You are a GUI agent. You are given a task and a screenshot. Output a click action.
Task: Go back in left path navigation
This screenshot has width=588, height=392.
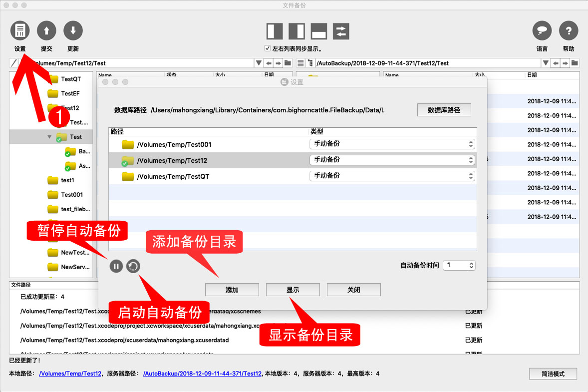(269, 63)
